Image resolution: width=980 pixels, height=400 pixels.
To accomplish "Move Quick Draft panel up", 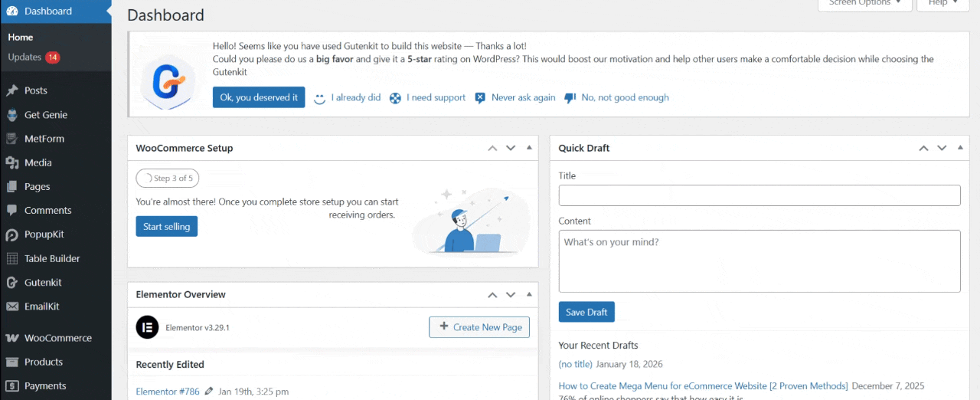I will click(x=923, y=148).
